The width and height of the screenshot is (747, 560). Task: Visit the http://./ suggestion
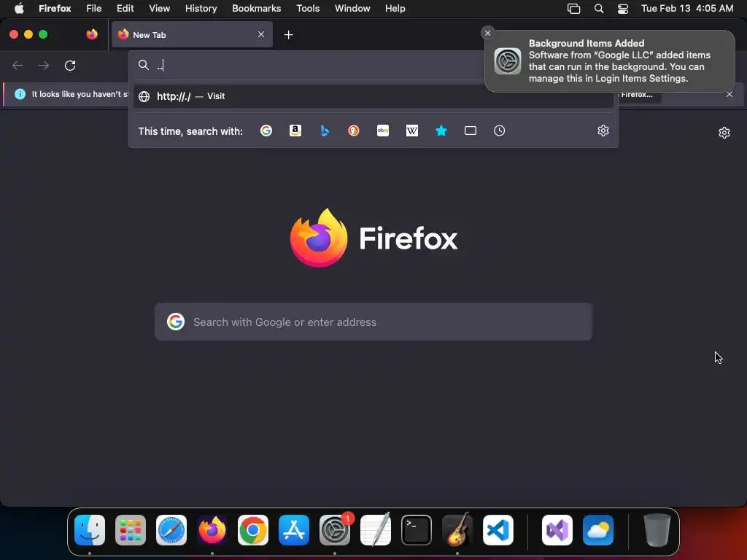coord(373,96)
